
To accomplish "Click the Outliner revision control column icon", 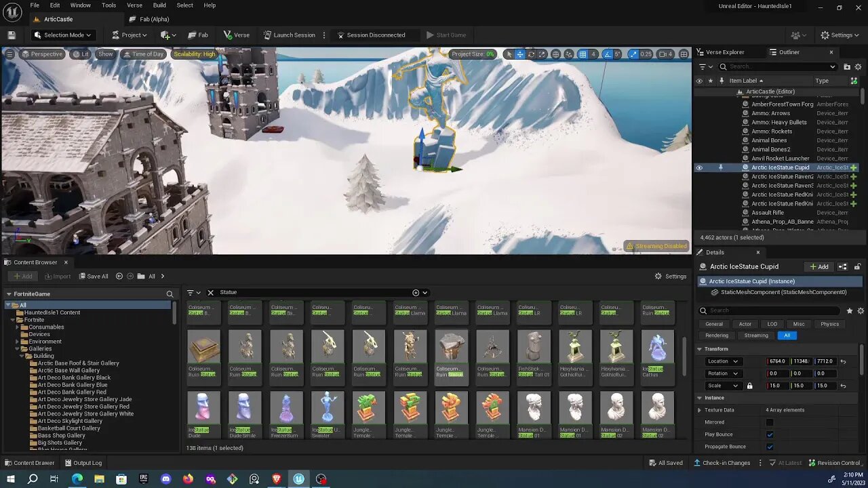I will 854,81.
